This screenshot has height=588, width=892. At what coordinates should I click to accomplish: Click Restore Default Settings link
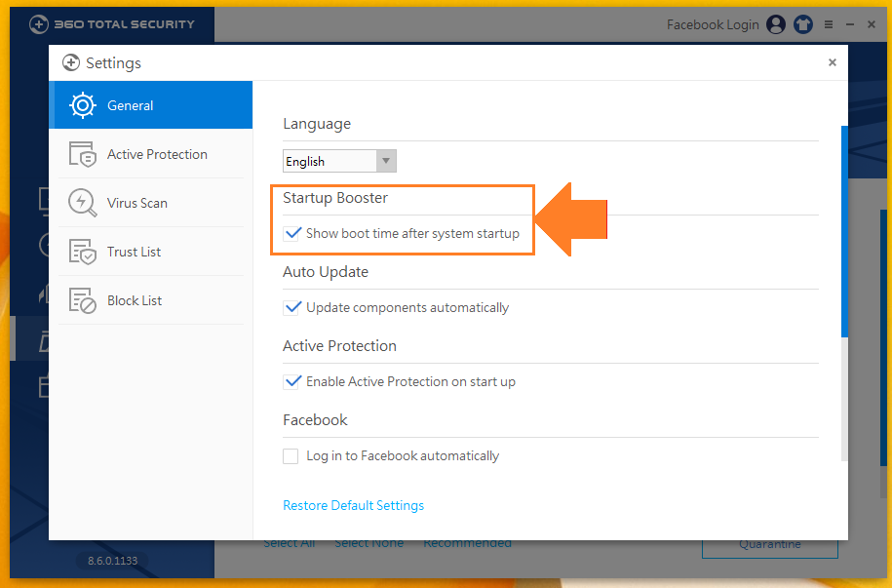(353, 505)
